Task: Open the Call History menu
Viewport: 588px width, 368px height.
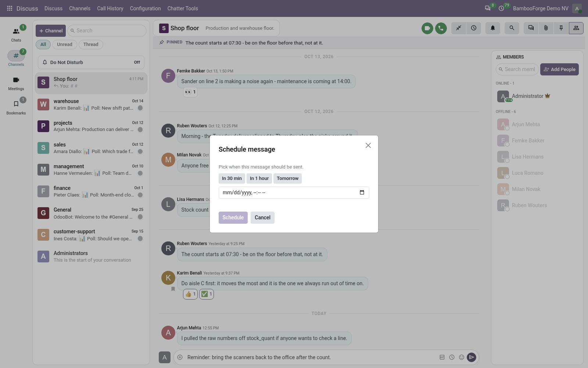Action: tap(110, 8)
